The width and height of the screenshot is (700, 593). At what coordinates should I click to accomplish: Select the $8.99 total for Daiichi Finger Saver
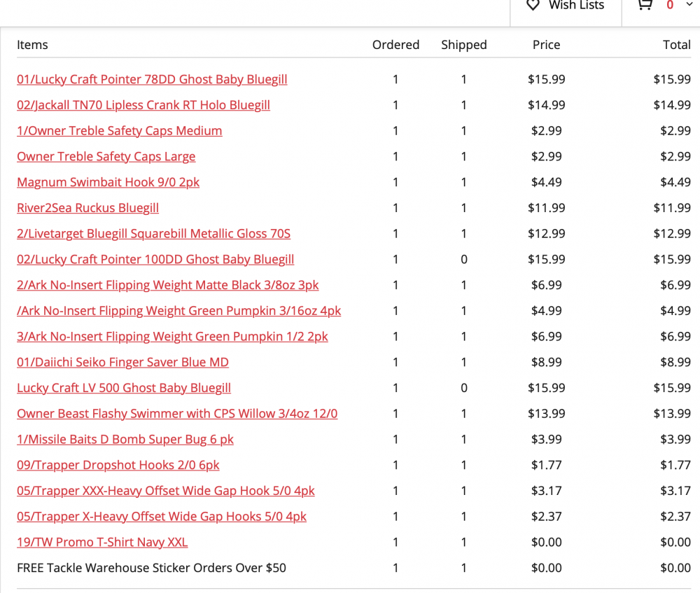point(675,362)
